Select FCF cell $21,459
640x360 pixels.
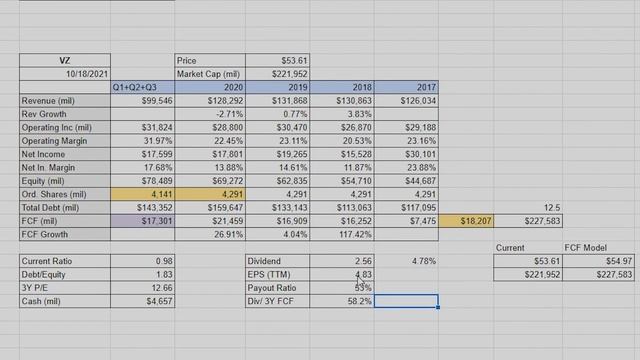(210, 221)
